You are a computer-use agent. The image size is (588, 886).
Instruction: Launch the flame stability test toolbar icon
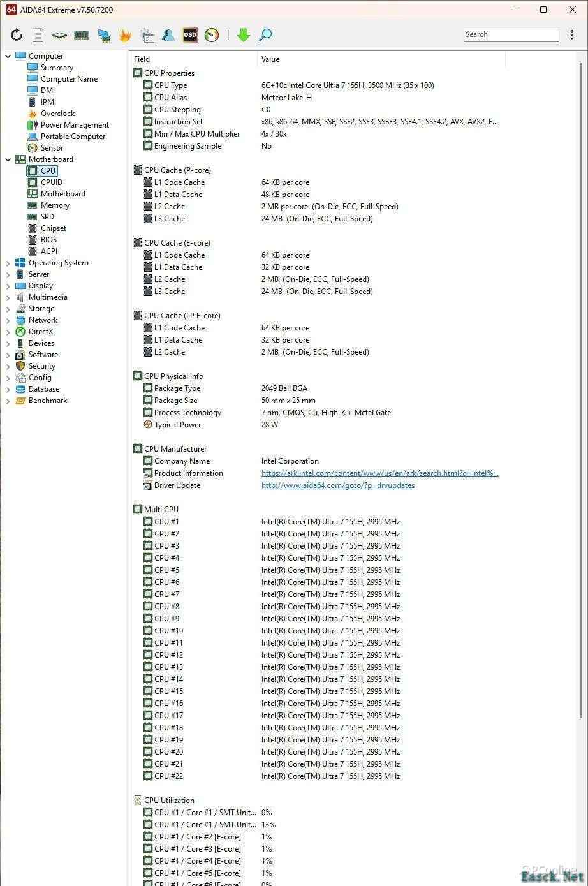[125, 35]
